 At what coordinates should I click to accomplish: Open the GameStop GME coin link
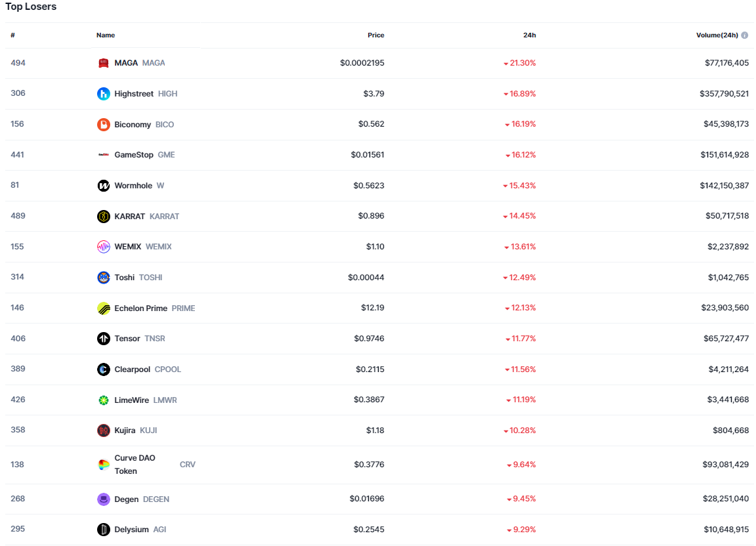pyautogui.click(x=134, y=155)
